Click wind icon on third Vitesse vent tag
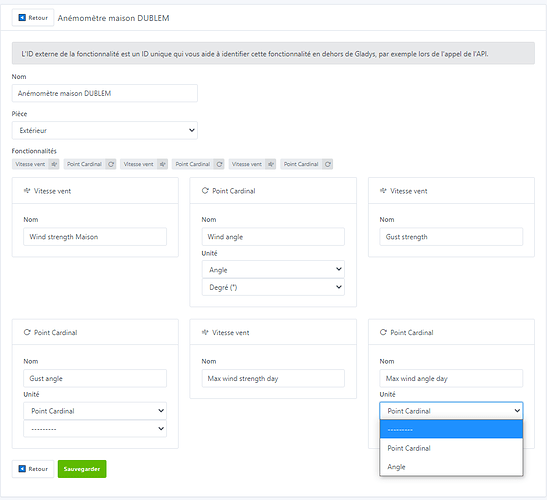Viewport: 547px width, 500px height. click(x=271, y=164)
